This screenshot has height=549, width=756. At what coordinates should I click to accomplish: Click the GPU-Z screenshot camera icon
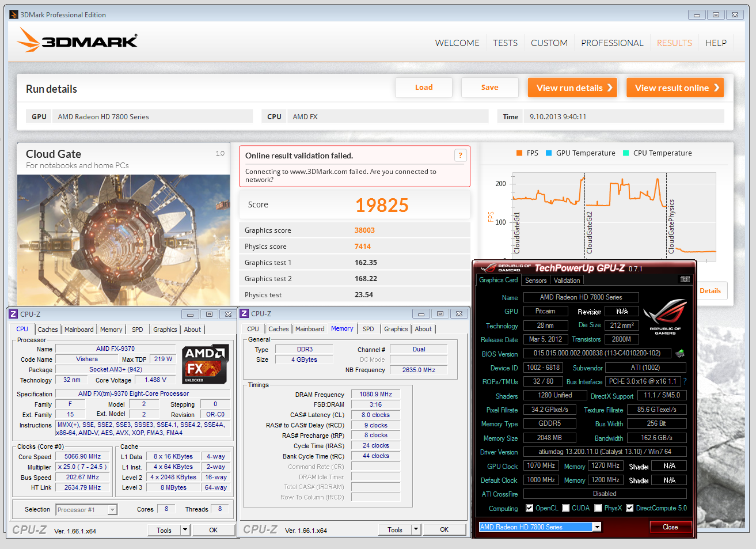(x=685, y=279)
